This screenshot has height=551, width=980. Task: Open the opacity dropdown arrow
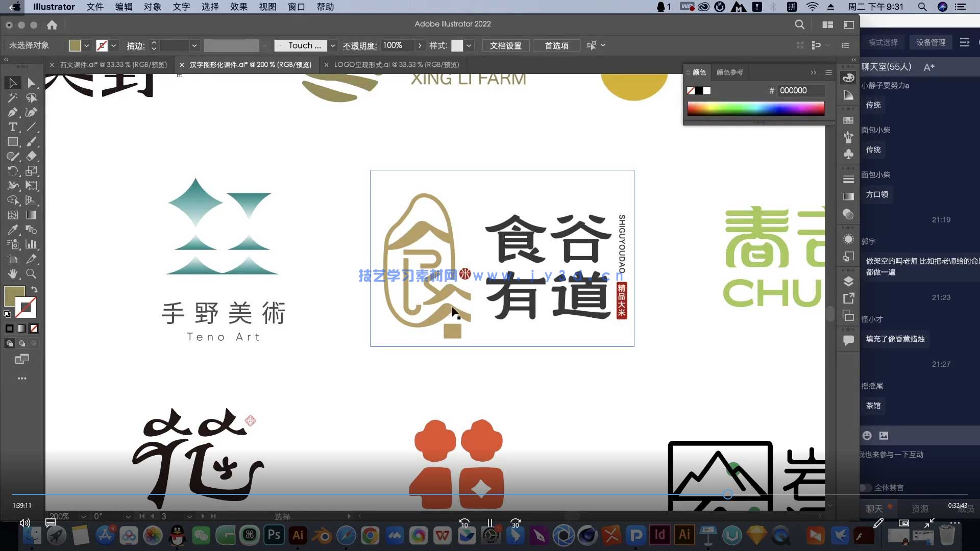(x=420, y=45)
